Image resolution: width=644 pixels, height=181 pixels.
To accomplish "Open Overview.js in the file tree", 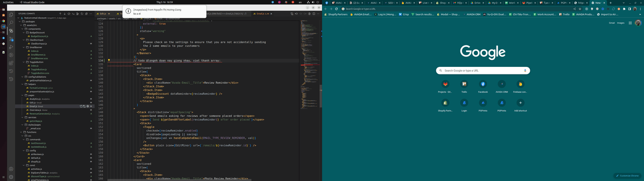I will pyautogui.click(x=35, y=110).
